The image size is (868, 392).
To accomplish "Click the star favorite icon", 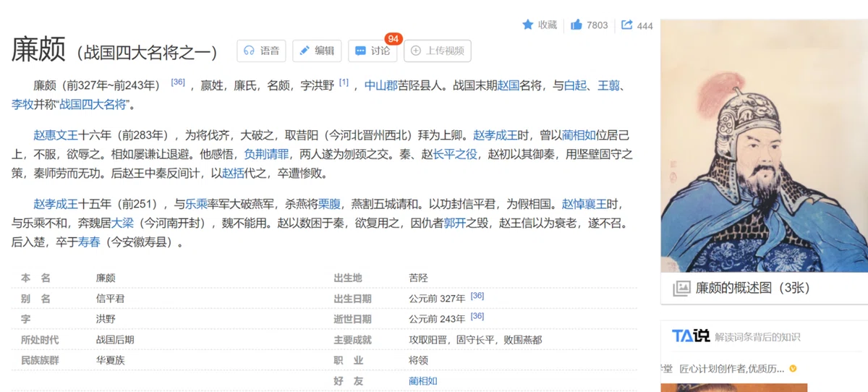I will tap(528, 25).
